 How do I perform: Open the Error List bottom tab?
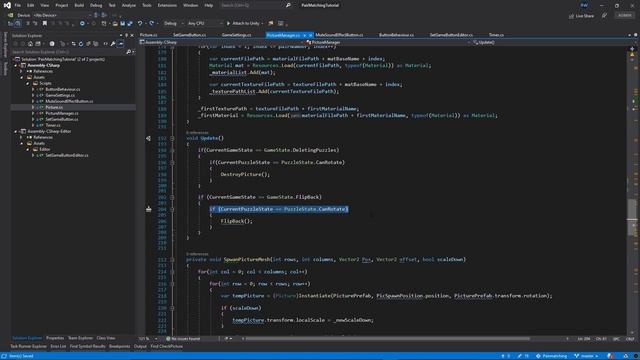(x=58, y=347)
